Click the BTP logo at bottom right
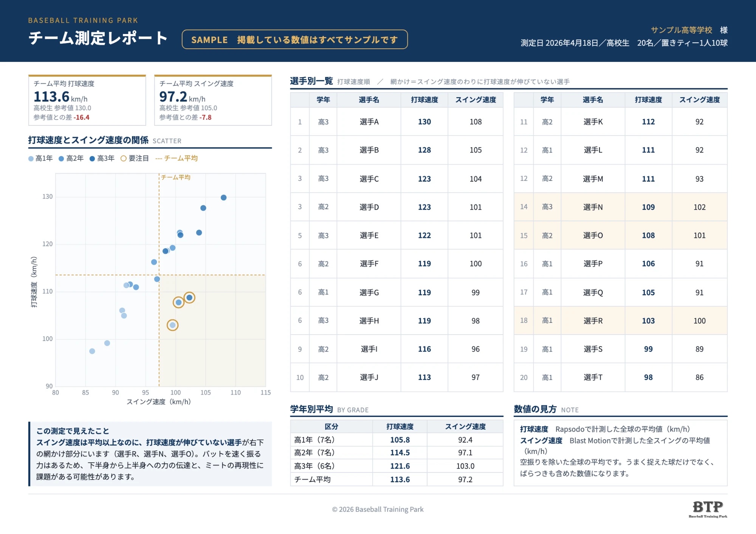This screenshot has width=756, height=534. [x=708, y=509]
